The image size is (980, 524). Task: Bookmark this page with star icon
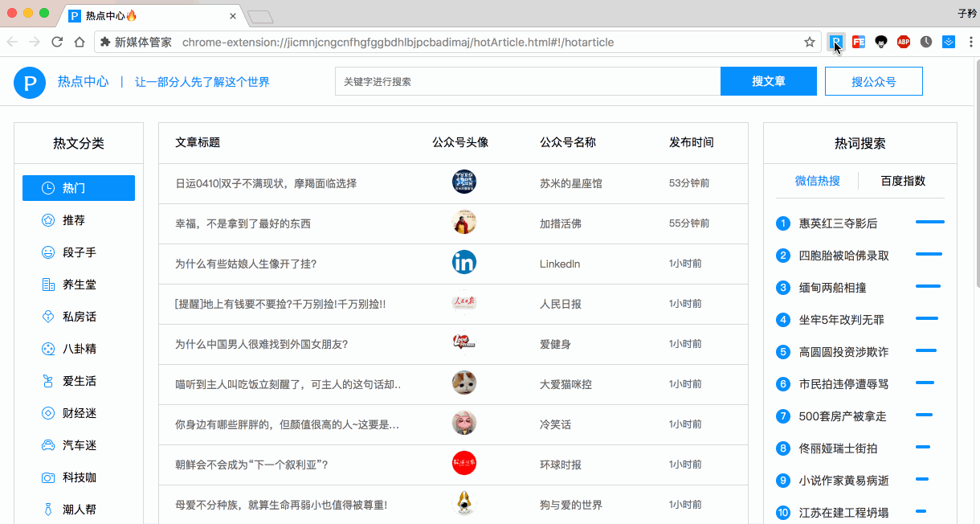tap(810, 42)
